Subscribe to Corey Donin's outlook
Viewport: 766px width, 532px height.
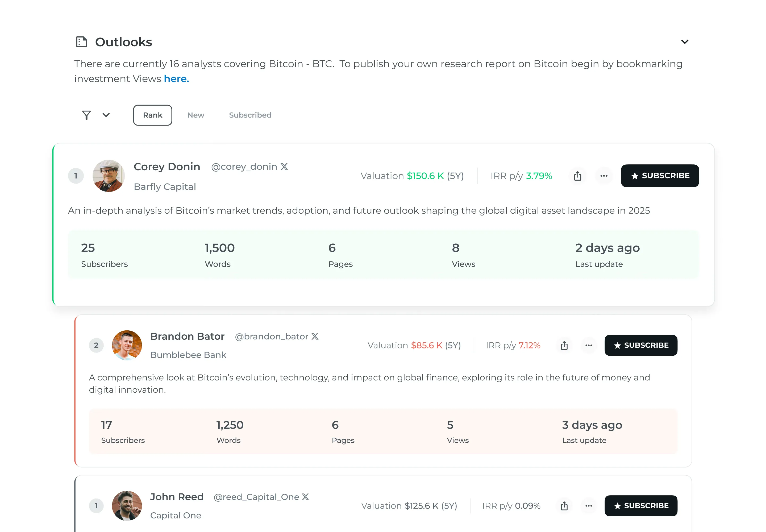(x=660, y=176)
